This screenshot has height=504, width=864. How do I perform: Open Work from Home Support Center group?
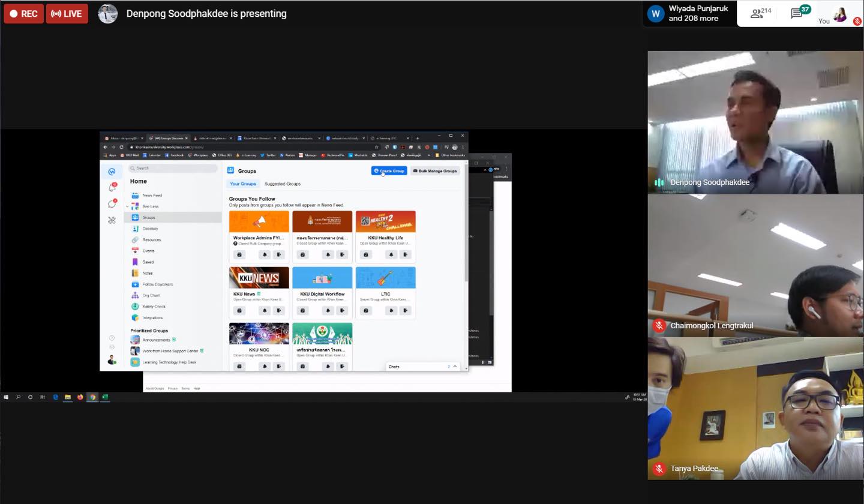[173, 351]
